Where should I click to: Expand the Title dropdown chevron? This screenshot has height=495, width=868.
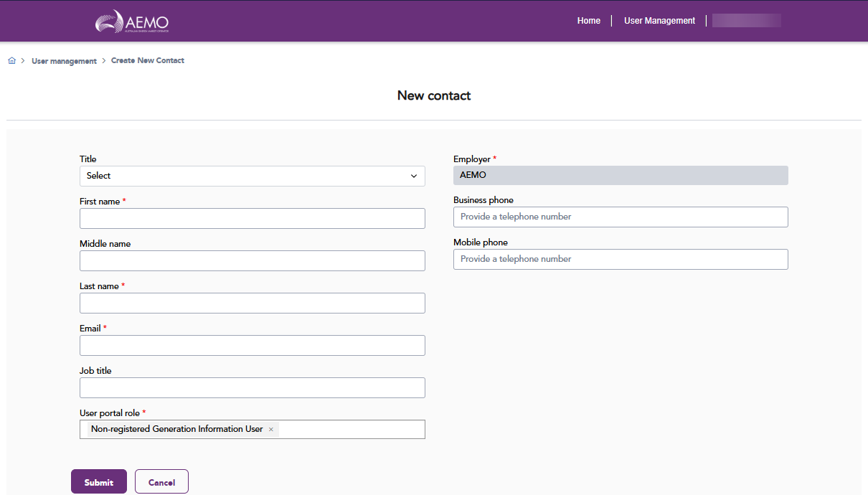click(414, 176)
